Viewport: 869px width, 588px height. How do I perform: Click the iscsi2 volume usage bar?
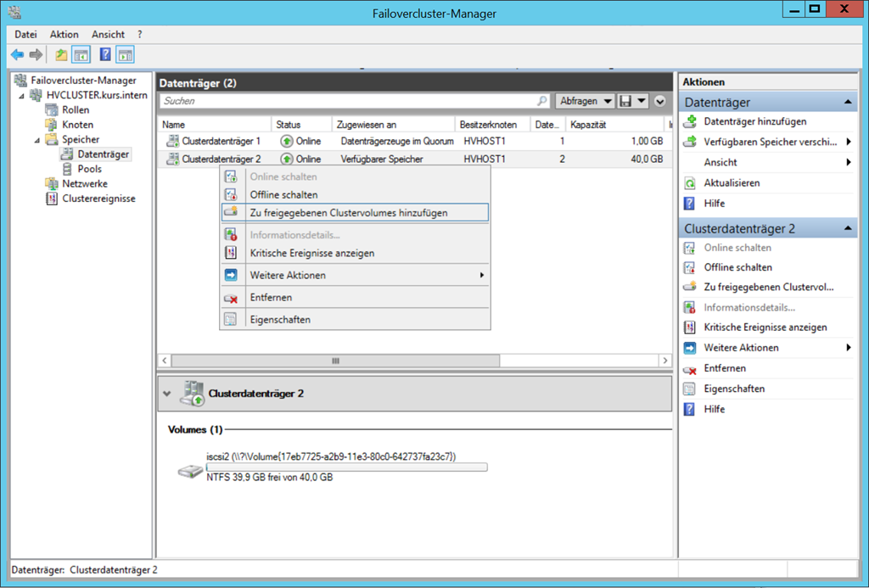[x=347, y=468]
